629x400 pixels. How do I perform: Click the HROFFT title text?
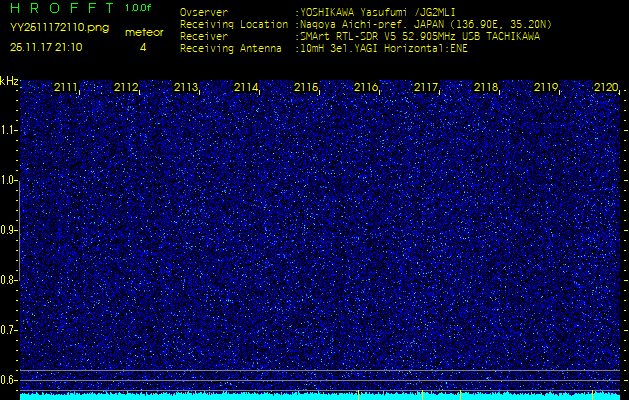point(62,8)
